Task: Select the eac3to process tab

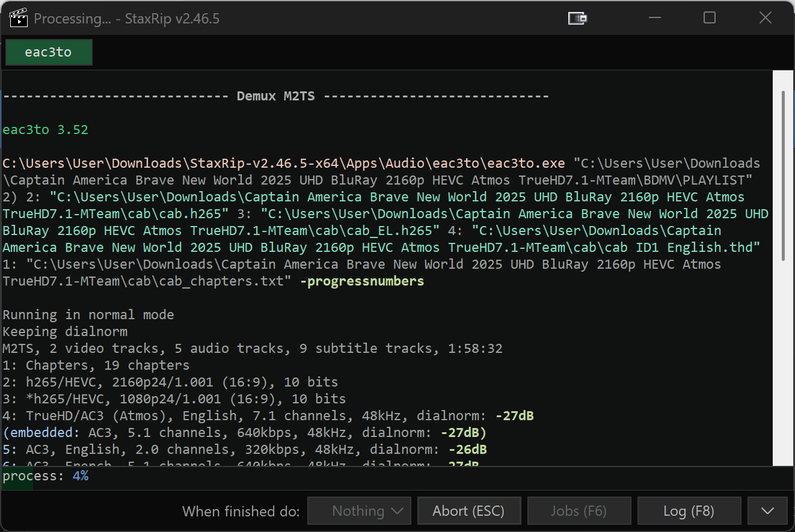Action: point(48,52)
